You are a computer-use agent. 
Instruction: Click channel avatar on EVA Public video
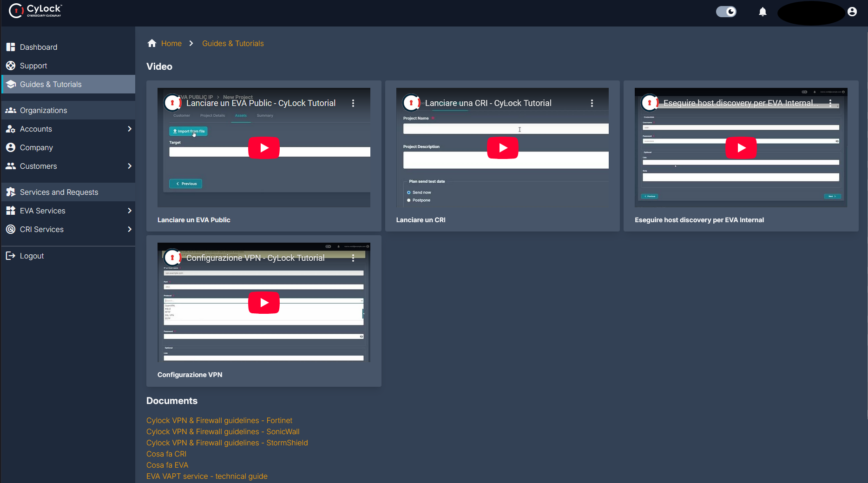pos(172,103)
